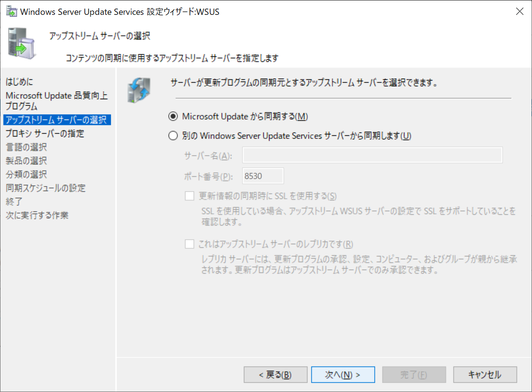Select Microsoft Update から同期する radio button
The height and width of the screenshot is (392, 532).
click(173, 116)
